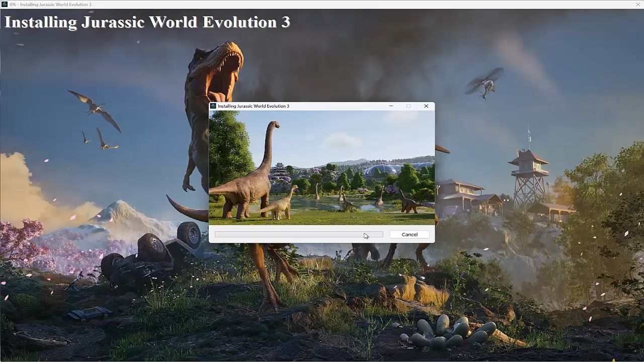Click the 'Installing Jurassic World Evolution 3' heading
This screenshot has width=644, height=362.
(147, 22)
